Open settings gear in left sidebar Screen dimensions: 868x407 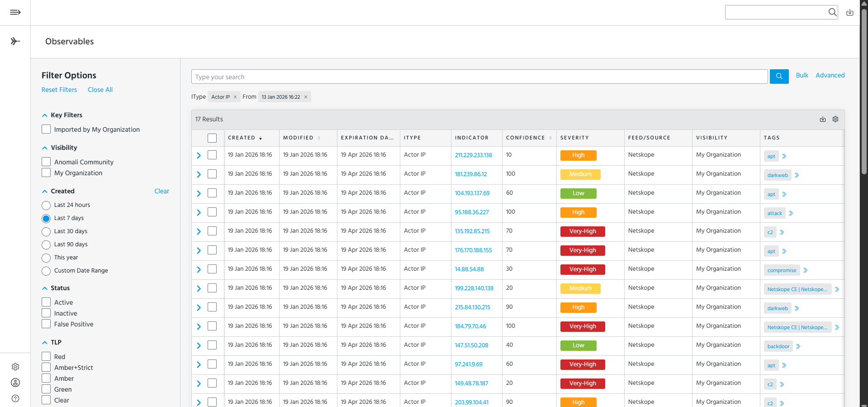[x=15, y=367]
